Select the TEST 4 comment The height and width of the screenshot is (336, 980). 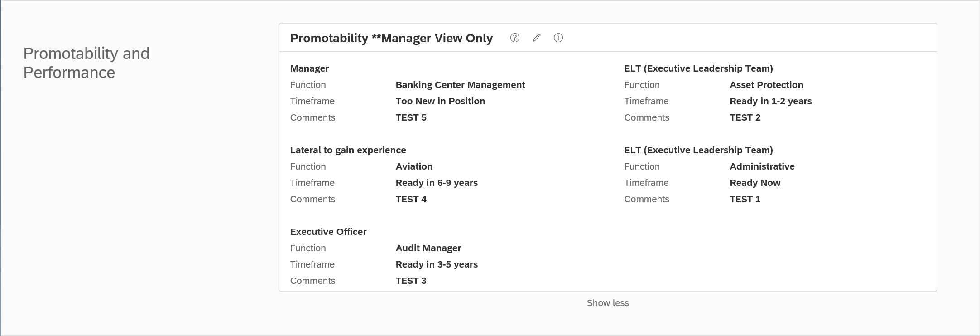tap(411, 199)
